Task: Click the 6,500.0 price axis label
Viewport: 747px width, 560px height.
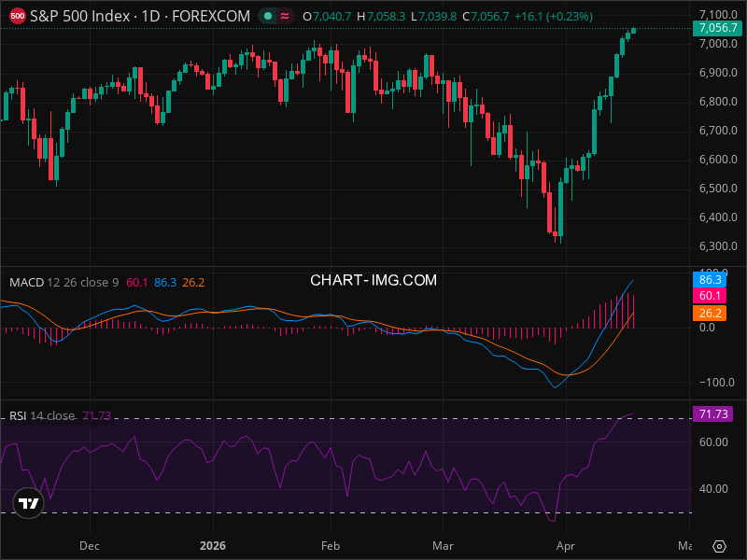Action: (718, 189)
